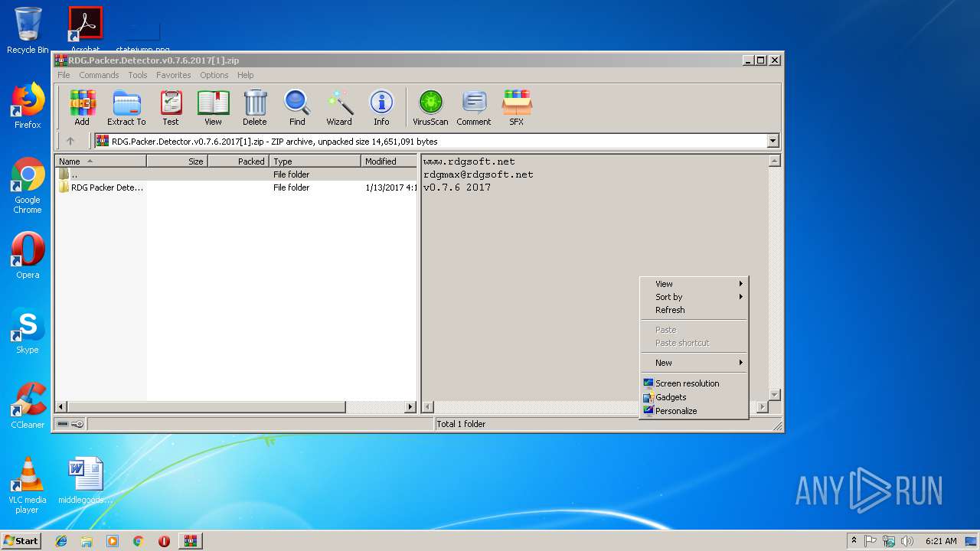
Task: Open the Recycle Bin desktop icon
Action: click(28, 31)
